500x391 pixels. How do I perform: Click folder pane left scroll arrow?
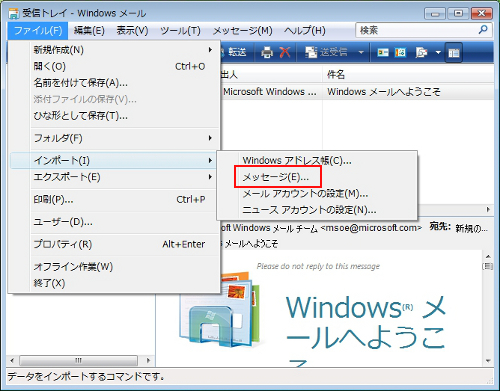(12, 360)
